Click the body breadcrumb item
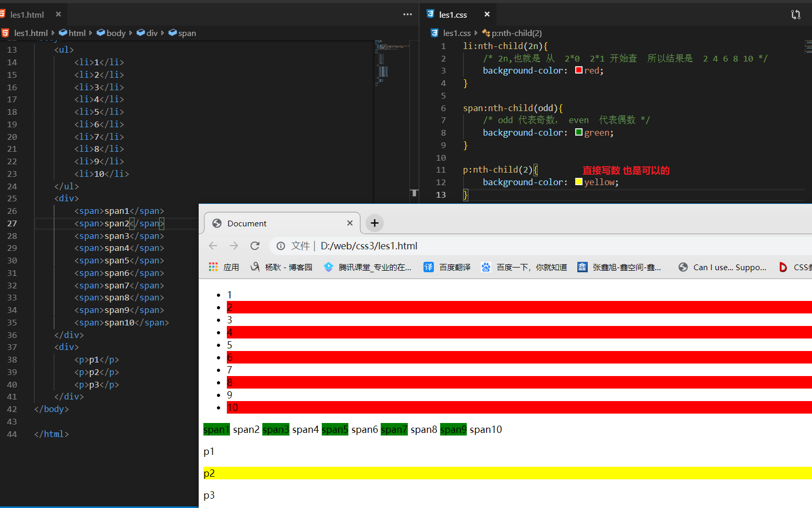 (115, 33)
